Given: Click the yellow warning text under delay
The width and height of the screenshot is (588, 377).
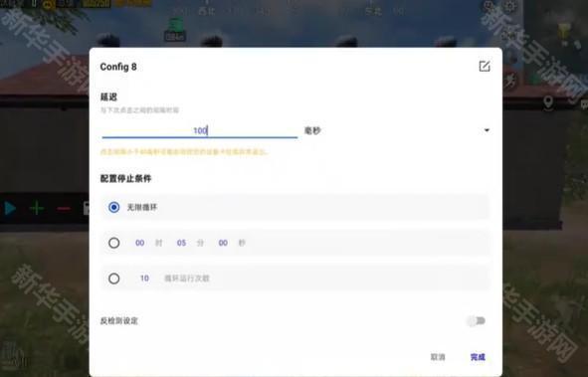Looking at the screenshot, I should [x=184, y=152].
